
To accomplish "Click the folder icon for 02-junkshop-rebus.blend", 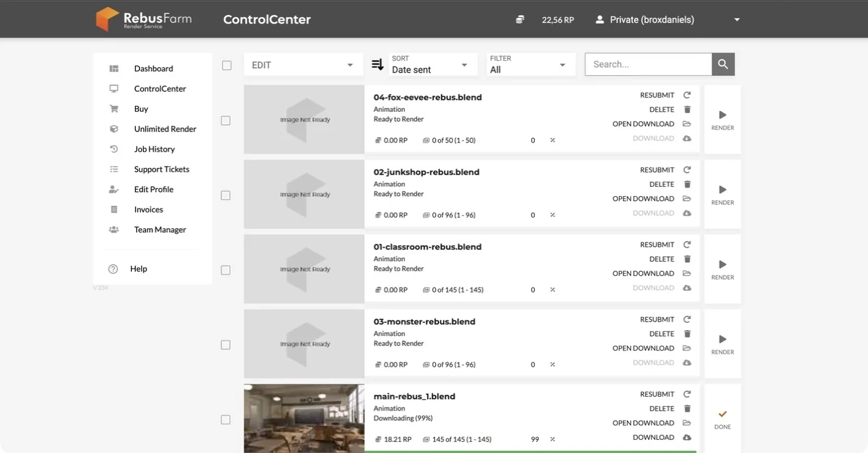I will 687,199.
